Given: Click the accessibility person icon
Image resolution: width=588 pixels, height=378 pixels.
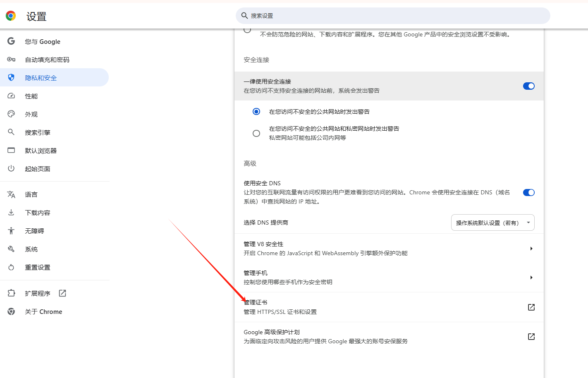Looking at the screenshot, I should click(11, 231).
